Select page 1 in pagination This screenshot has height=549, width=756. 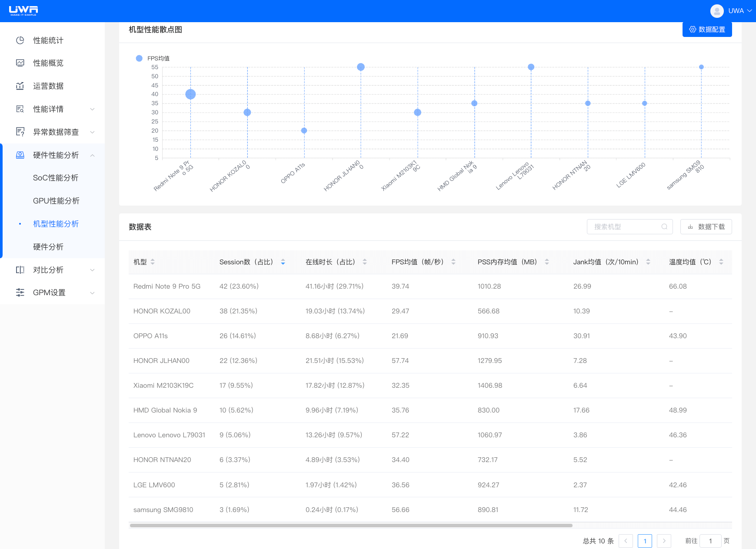(645, 541)
